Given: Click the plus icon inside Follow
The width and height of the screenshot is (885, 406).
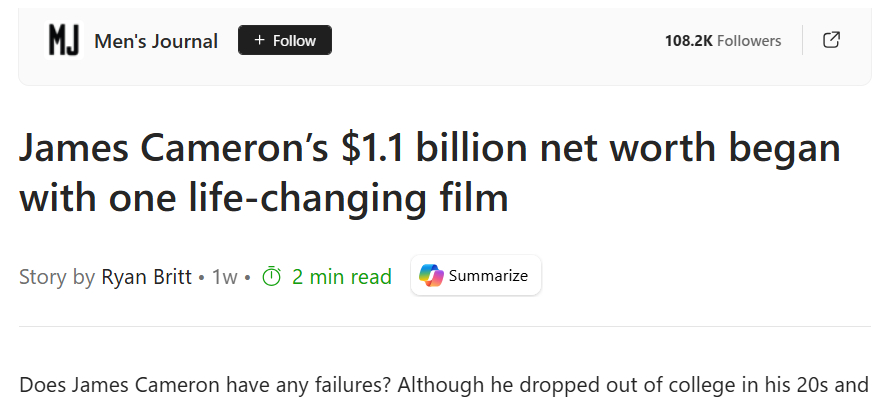Looking at the screenshot, I should click(259, 40).
